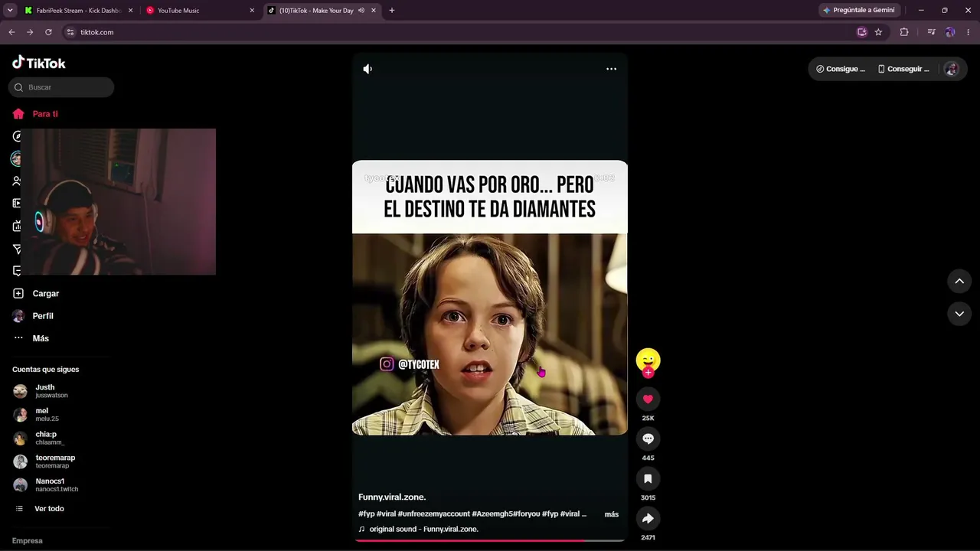Share the video using the arrow icon
The image size is (980, 551).
[648, 518]
